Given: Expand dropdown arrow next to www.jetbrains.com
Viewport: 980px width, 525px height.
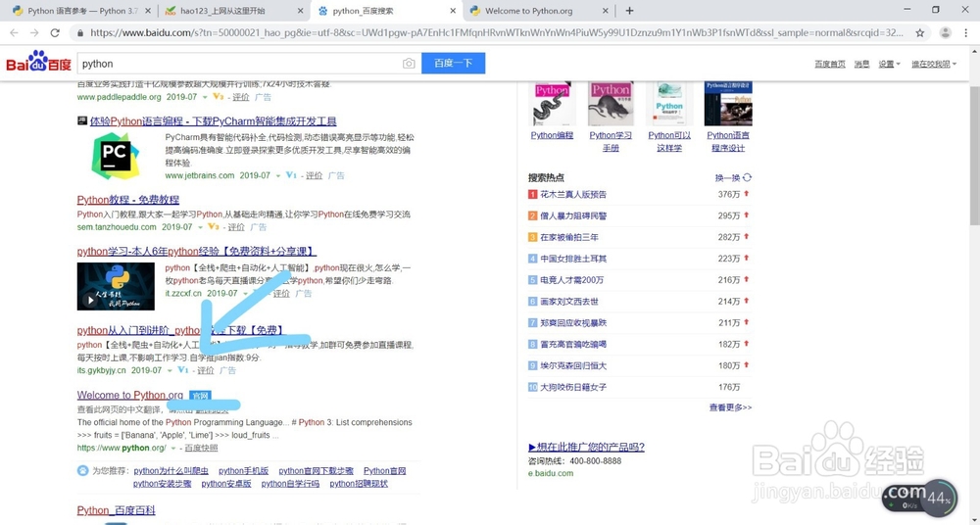Looking at the screenshot, I should (278, 176).
